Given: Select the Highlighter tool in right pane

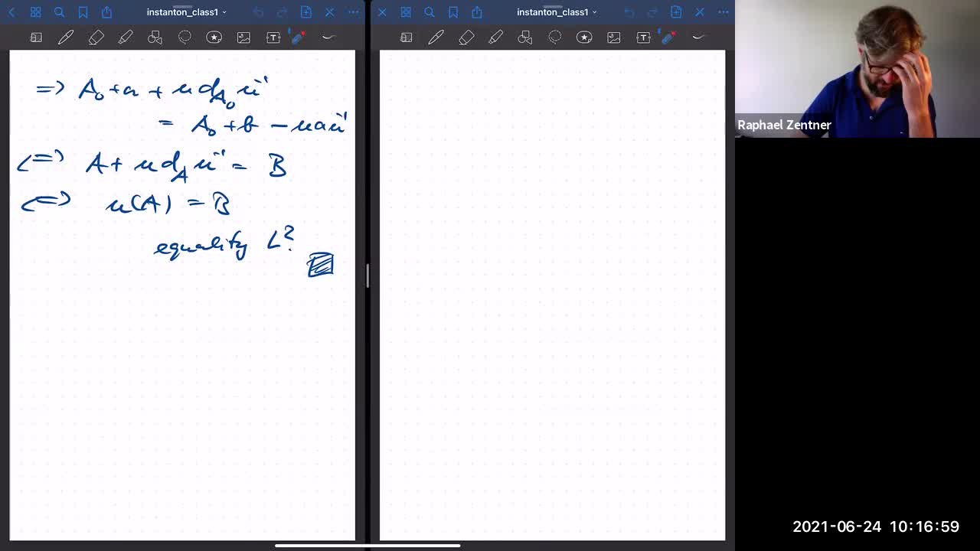Looking at the screenshot, I should (x=496, y=37).
